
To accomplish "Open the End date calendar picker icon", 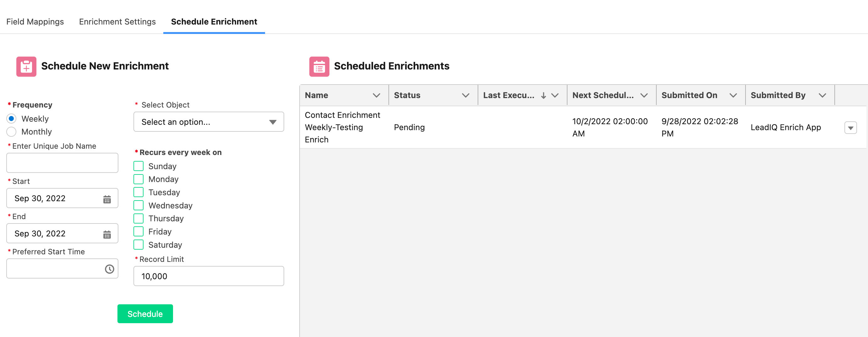I will coord(107,235).
